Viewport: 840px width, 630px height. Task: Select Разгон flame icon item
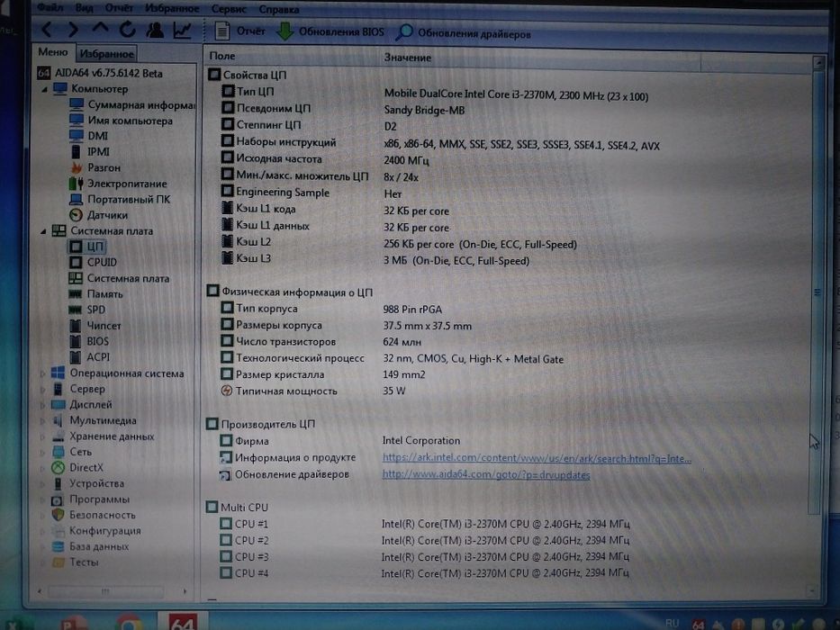pos(95,167)
